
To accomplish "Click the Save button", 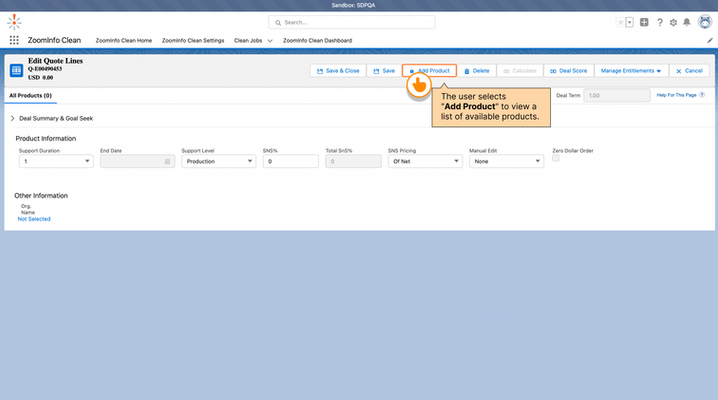I will (384, 71).
